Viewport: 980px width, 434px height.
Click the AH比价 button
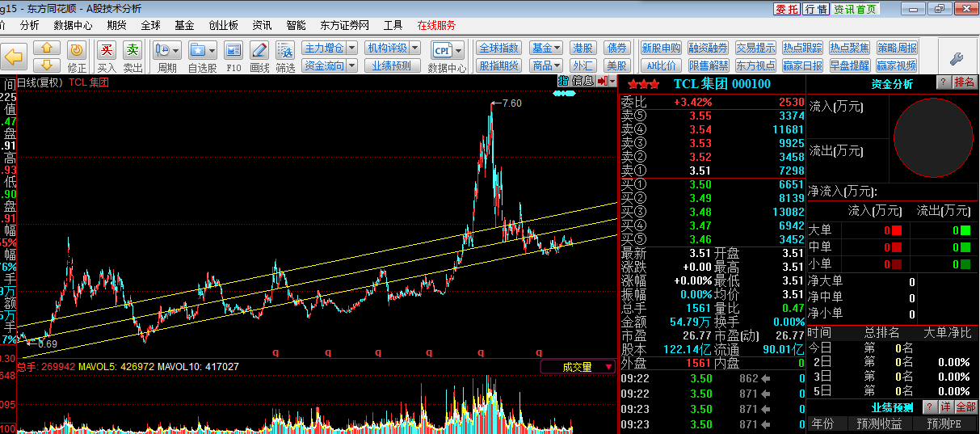tap(662, 66)
